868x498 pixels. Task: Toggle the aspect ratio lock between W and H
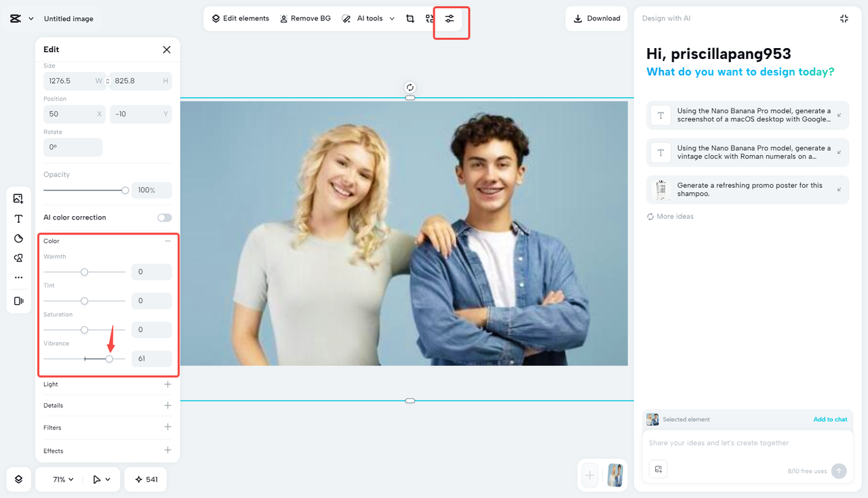(107, 81)
